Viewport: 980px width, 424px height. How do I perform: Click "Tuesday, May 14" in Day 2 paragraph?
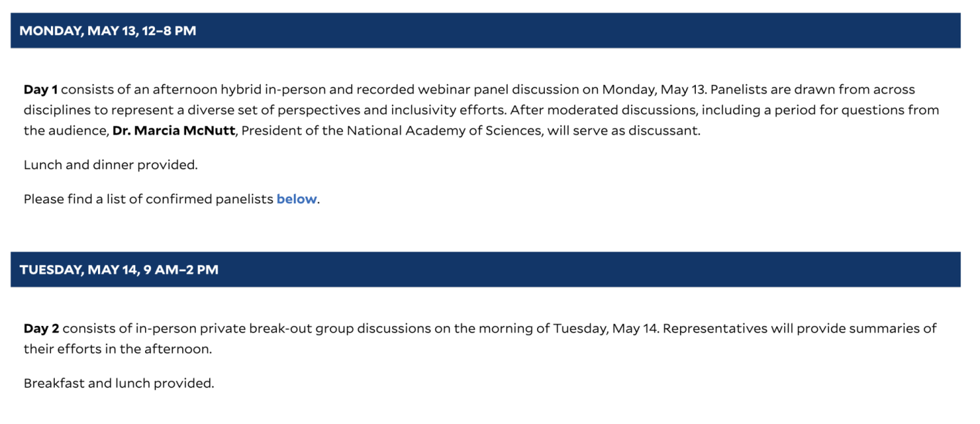point(606,328)
